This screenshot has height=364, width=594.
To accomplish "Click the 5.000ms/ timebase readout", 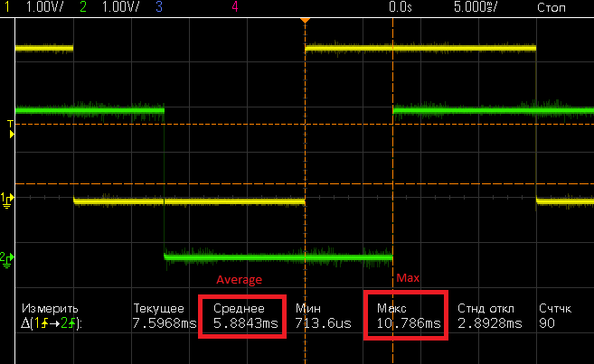I will 476,7.
